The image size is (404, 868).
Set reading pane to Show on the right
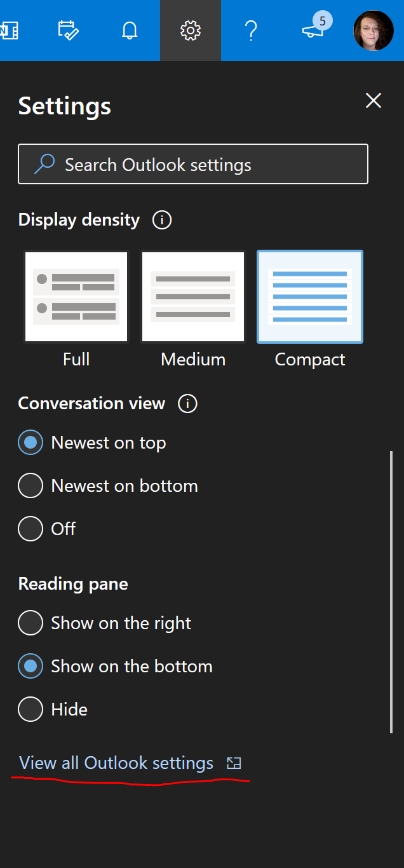pos(30,623)
